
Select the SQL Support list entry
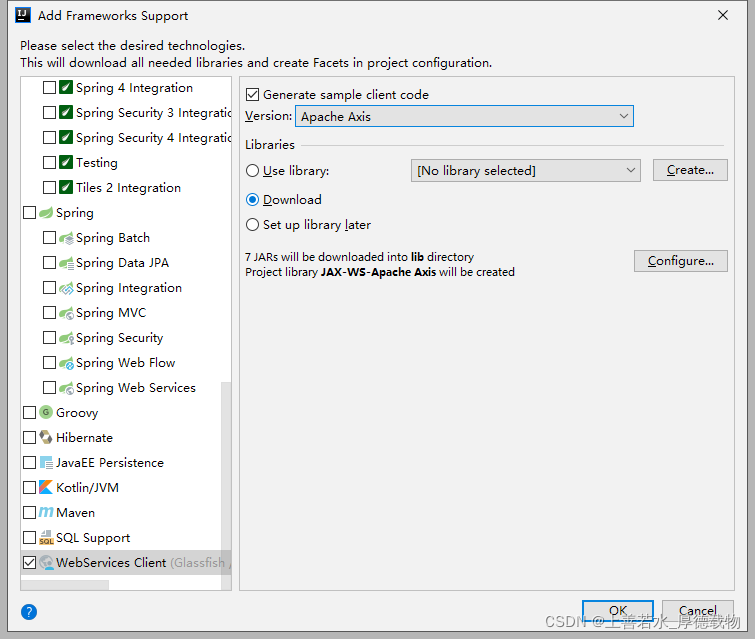click(x=93, y=538)
